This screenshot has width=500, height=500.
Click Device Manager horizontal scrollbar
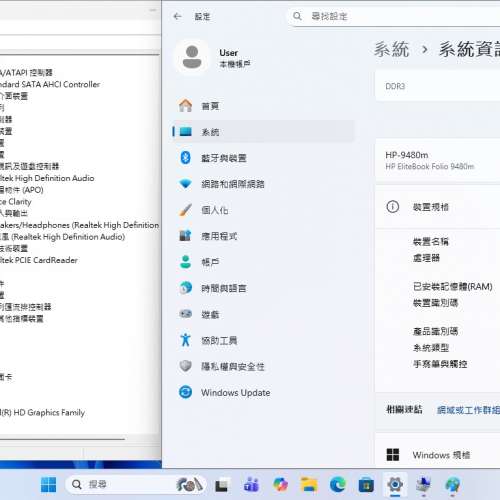point(62,439)
